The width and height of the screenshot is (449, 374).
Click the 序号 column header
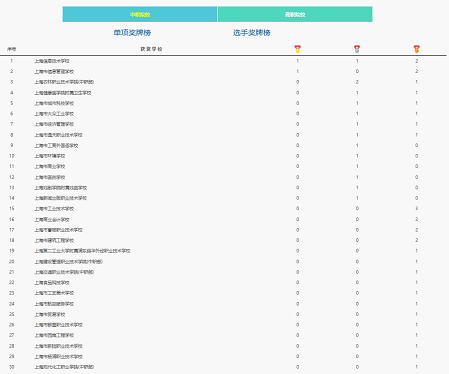pos(12,49)
